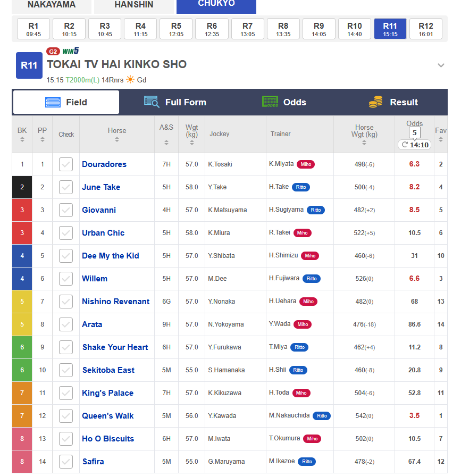Screen dimensions: 461x476
Task: Click Miho badge next to R.Takei
Action: tap(302, 233)
